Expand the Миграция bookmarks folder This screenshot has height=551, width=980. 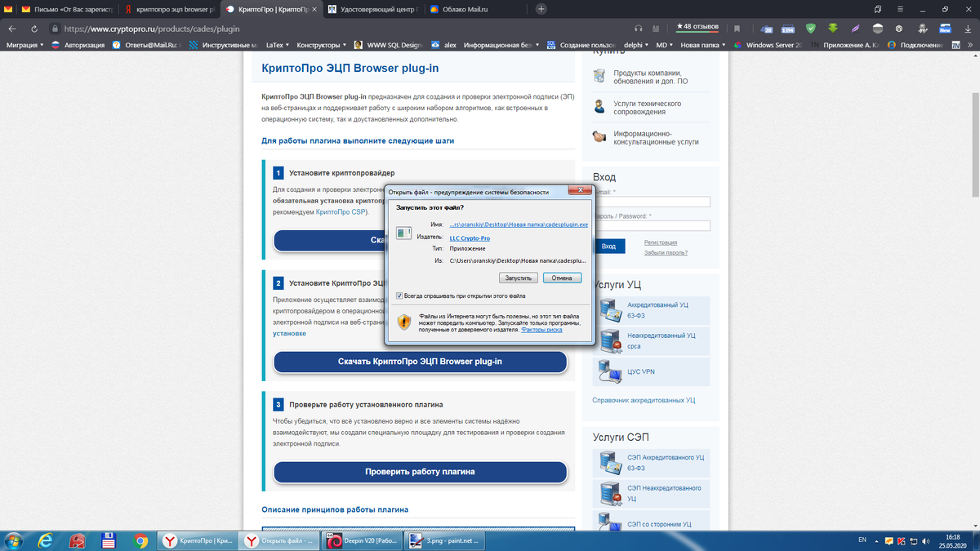[x=25, y=45]
